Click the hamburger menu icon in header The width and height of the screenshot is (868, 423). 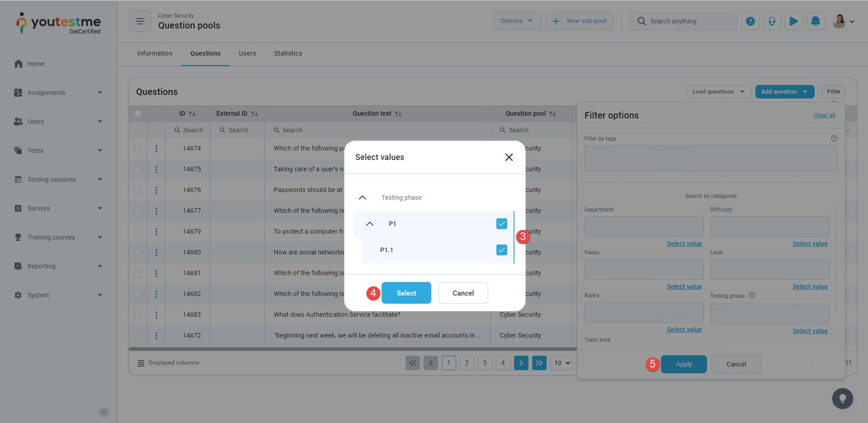(140, 21)
